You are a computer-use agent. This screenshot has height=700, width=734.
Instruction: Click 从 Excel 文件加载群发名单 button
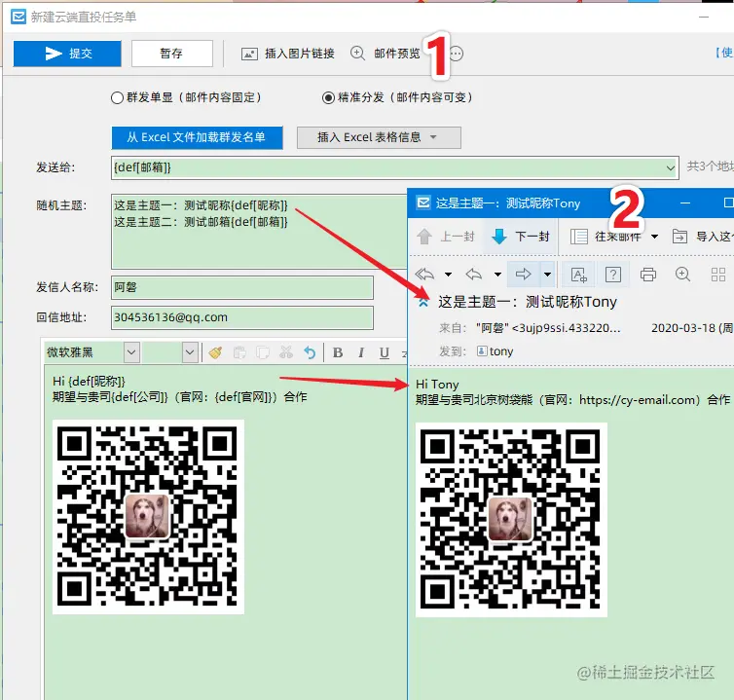tap(197, 137)
